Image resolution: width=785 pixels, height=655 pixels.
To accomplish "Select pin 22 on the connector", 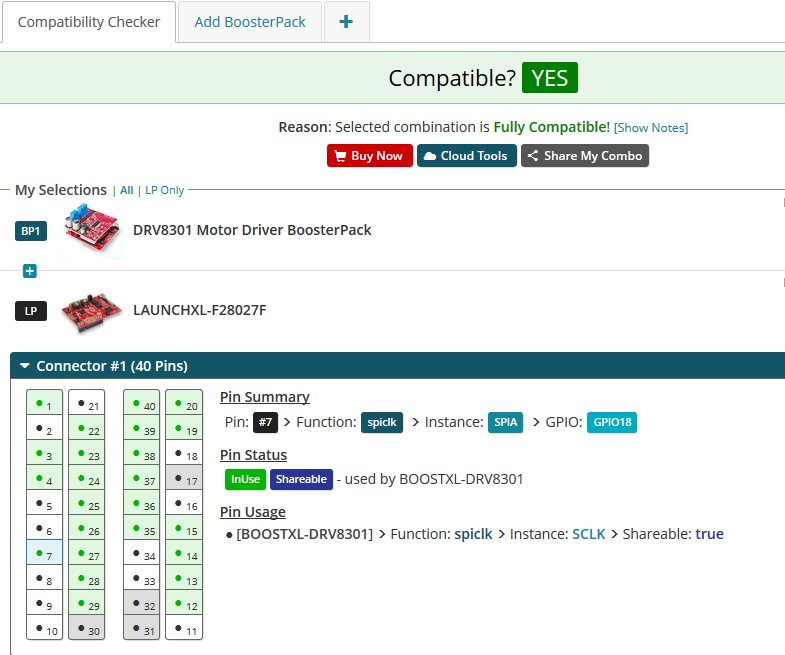I will pyautogui.click(x=87, y=428).
